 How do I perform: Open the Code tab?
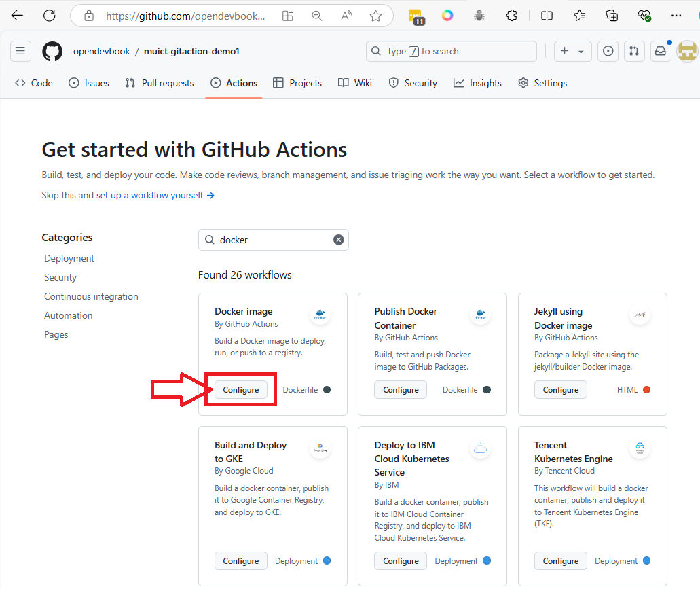tap(34, 83)
